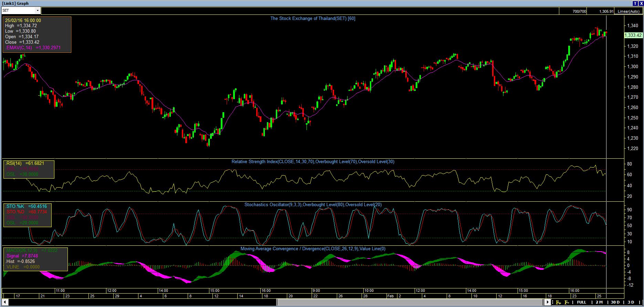Click the horizontal scrollbar thumb
644x307 pixels.
click(x=410, y=302)
